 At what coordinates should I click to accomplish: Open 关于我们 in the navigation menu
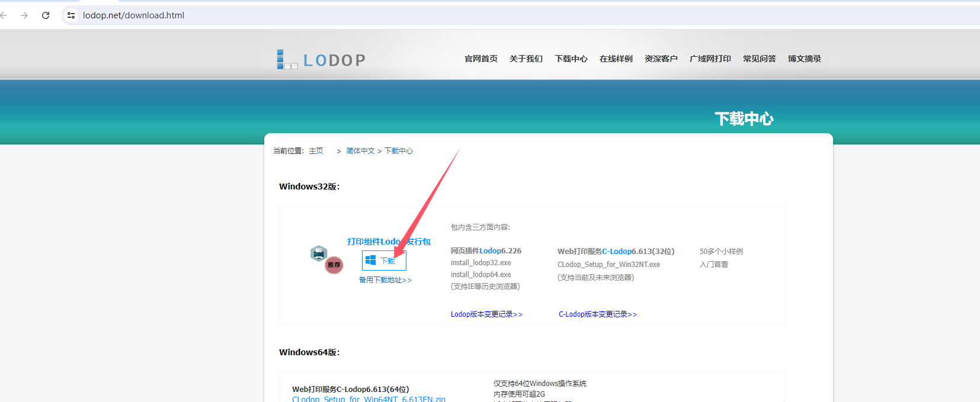(x=526, y=59)
